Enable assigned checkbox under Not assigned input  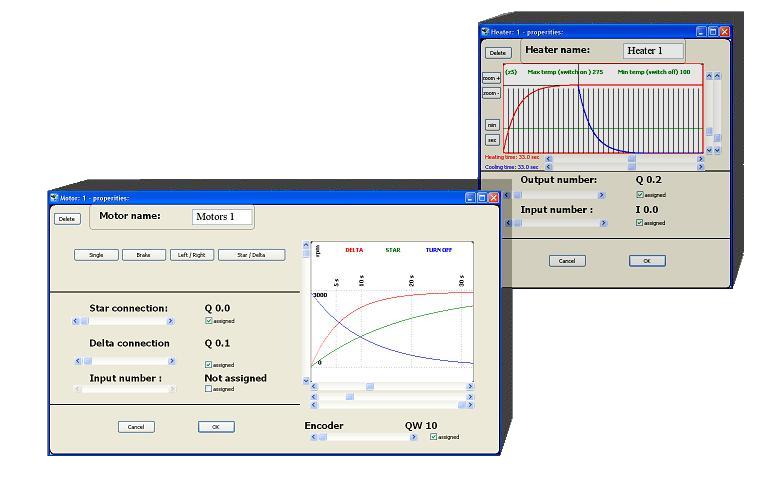pyautogui.click(x=208, y=389)
